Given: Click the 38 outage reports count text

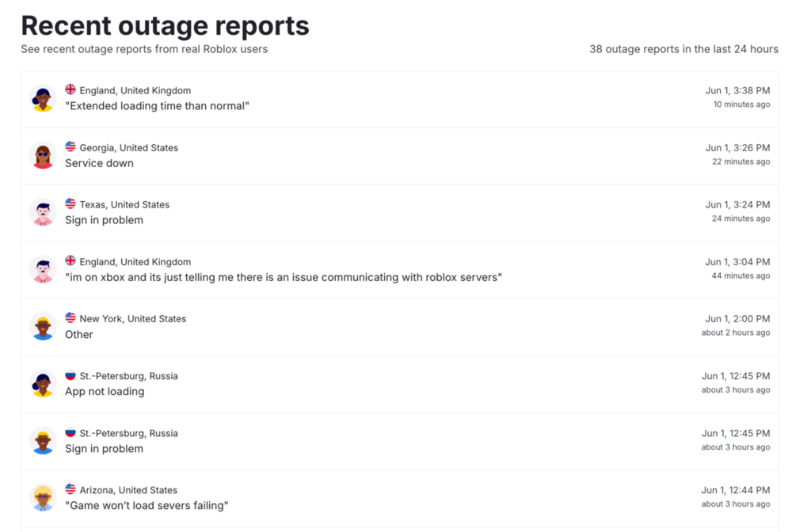Looking at the screenshot, I should click(684, 49).
